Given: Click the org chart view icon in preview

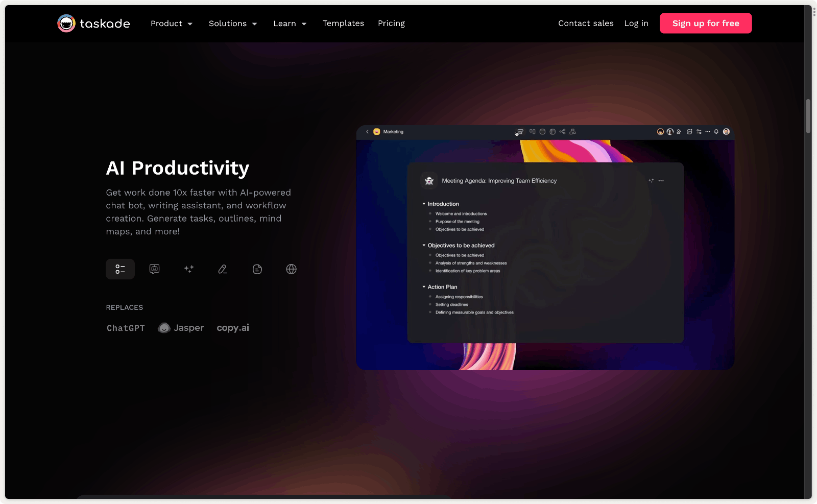Looking at the screenshot, I should pyautogui.click(x=572, y=132).
